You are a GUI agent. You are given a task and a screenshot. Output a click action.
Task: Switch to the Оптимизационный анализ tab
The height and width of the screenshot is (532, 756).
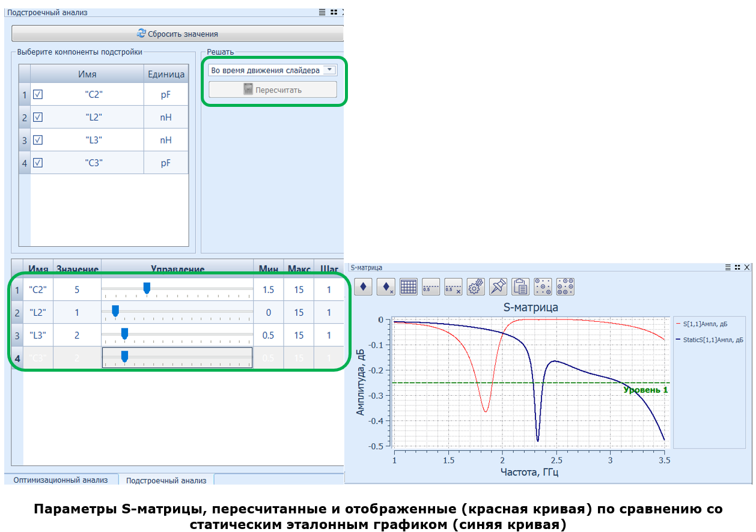pos(61,480)
